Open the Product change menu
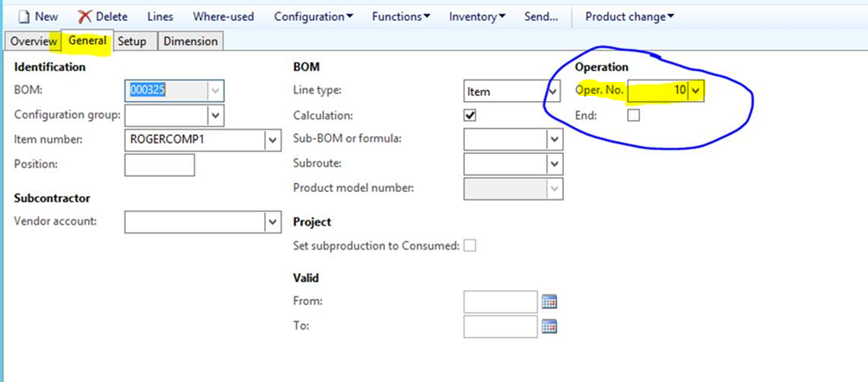Image resolution: width=868 pixels, height=382 pixels. [630, 16]
